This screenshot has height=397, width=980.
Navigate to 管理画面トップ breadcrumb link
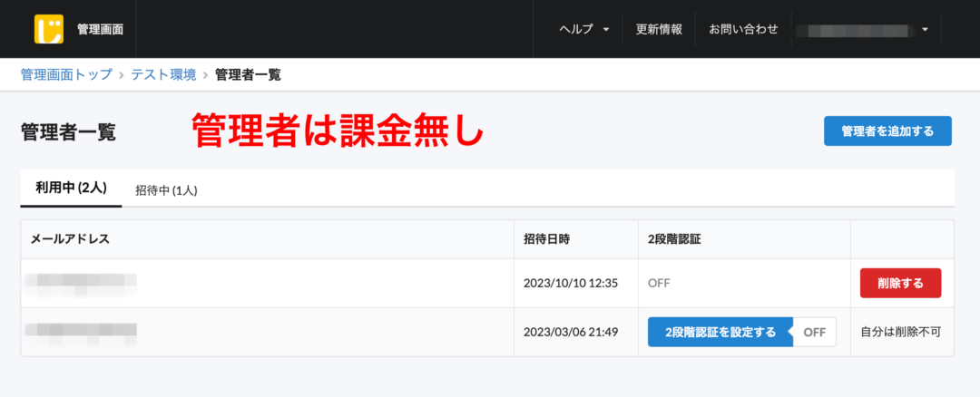[68, 74]
